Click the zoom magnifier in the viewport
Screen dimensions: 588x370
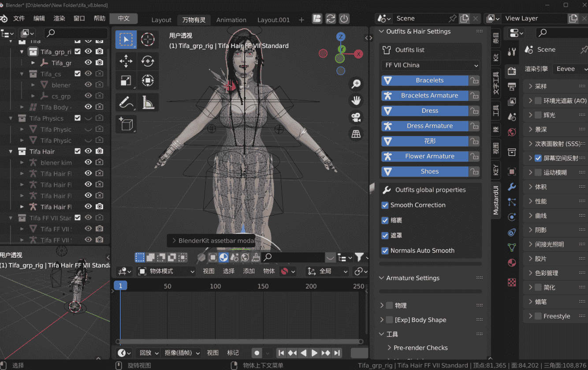[356, 84]
